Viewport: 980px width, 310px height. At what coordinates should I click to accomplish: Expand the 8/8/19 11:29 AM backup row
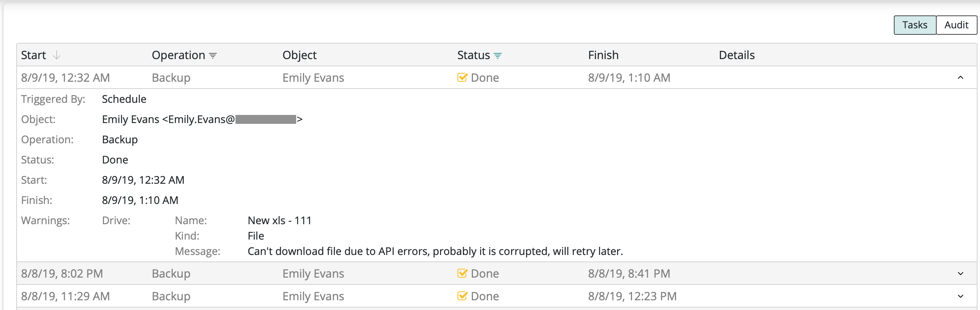(x=961, y=296)
